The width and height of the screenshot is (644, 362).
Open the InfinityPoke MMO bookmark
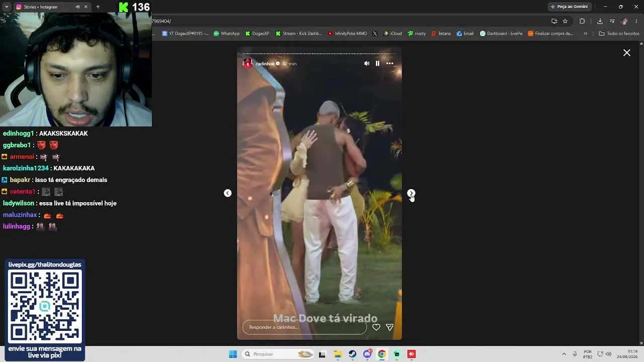347,34
